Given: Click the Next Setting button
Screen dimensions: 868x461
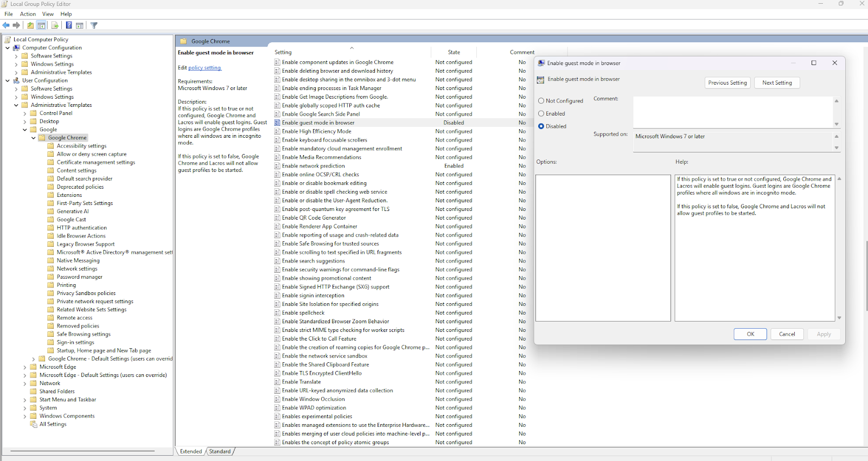Looking at the screenshot, I should (777, 82).
